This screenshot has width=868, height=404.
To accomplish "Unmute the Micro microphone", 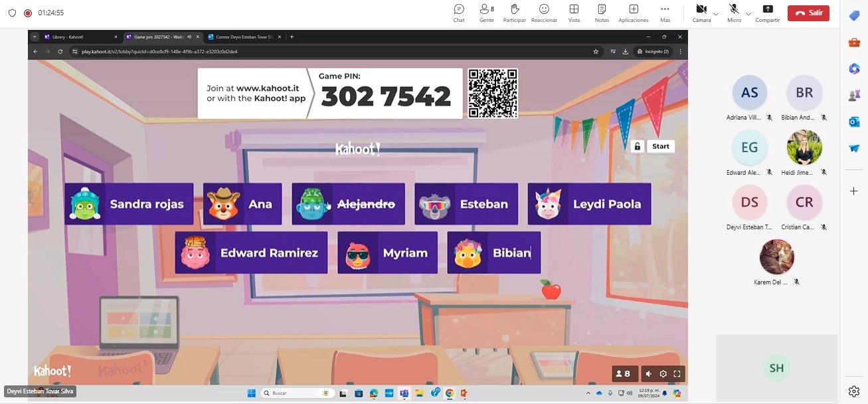I will pyautogui.click(x=734, y=13).
